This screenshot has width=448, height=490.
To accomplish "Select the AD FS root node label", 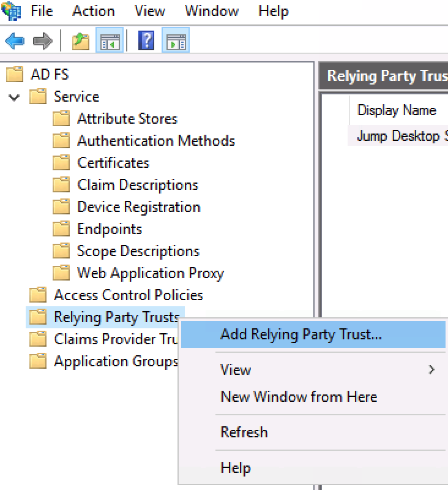I will tap(50, 74).
